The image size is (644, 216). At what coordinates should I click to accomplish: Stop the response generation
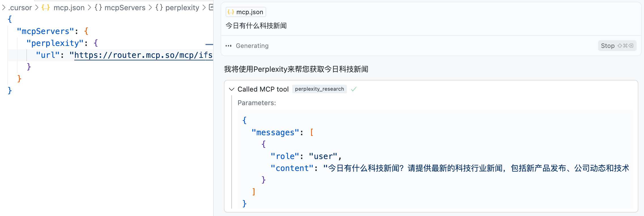click(608, 46)
